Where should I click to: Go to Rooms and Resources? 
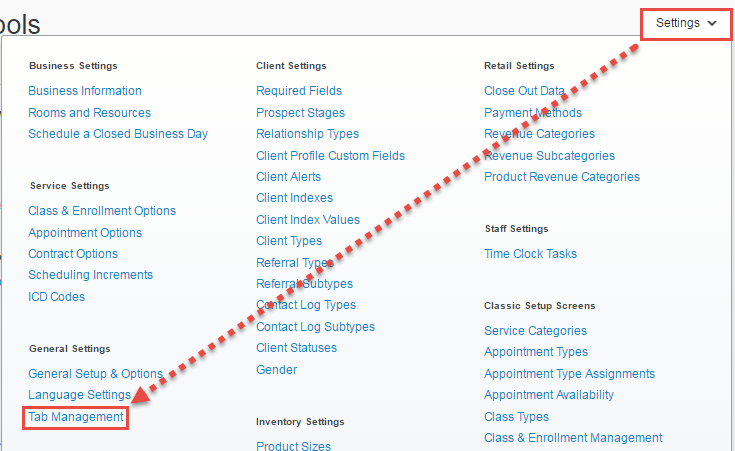[x=89, y=113]
